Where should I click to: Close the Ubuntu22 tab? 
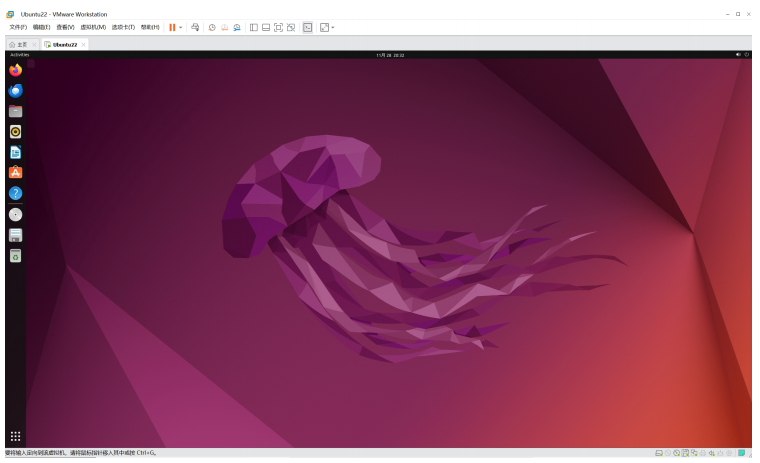coord(83,45)
